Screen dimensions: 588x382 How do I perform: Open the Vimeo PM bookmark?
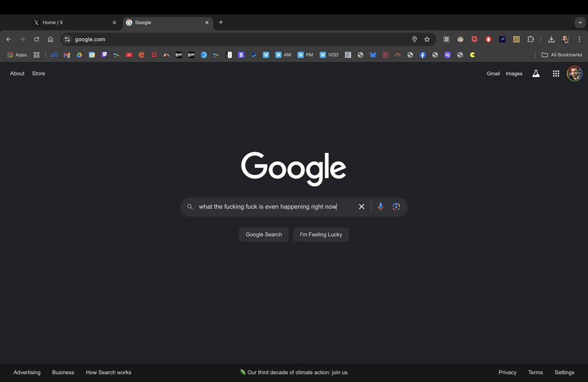coord(305,55)
